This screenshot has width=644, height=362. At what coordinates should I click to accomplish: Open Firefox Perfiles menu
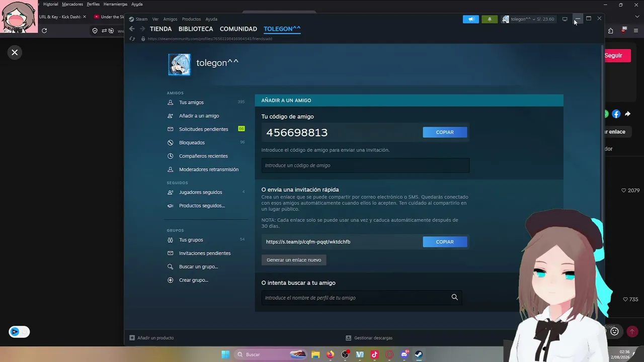[93, 4]
